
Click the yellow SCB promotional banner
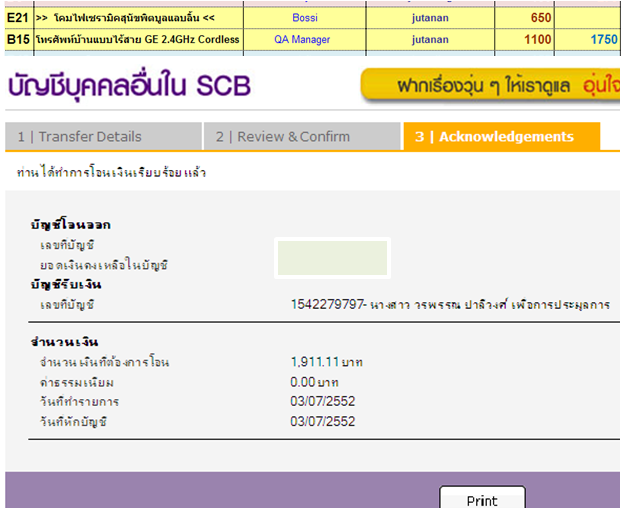pos(490,85)
